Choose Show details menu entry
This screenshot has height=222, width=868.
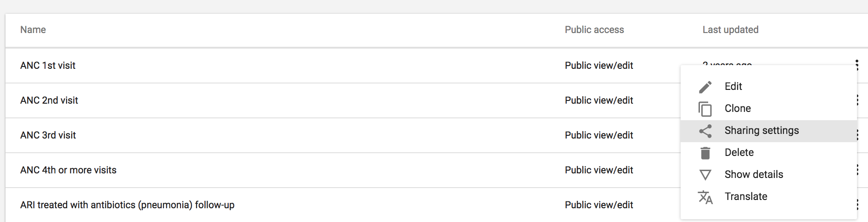click(x=754, y=175)
